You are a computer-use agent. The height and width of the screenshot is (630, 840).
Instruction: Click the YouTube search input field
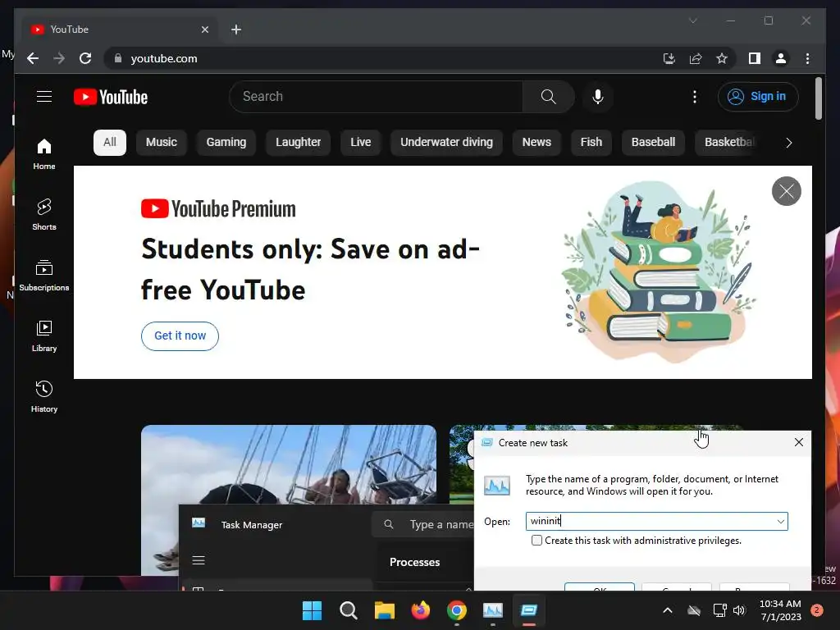click(376, 97)
